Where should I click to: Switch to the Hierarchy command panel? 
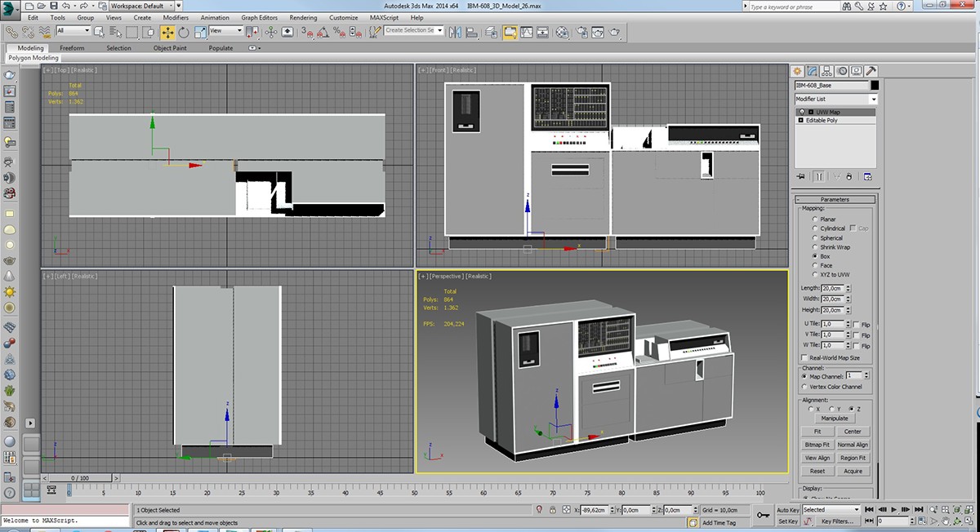click(826, 71)
